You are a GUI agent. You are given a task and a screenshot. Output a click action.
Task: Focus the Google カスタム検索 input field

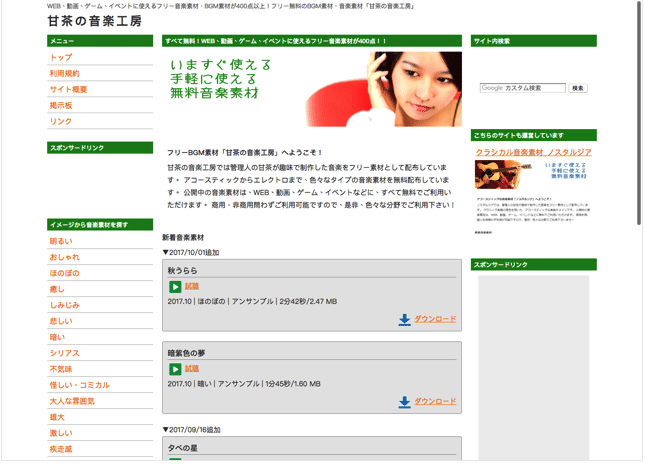pyautogui.click(x=522, y=88)
